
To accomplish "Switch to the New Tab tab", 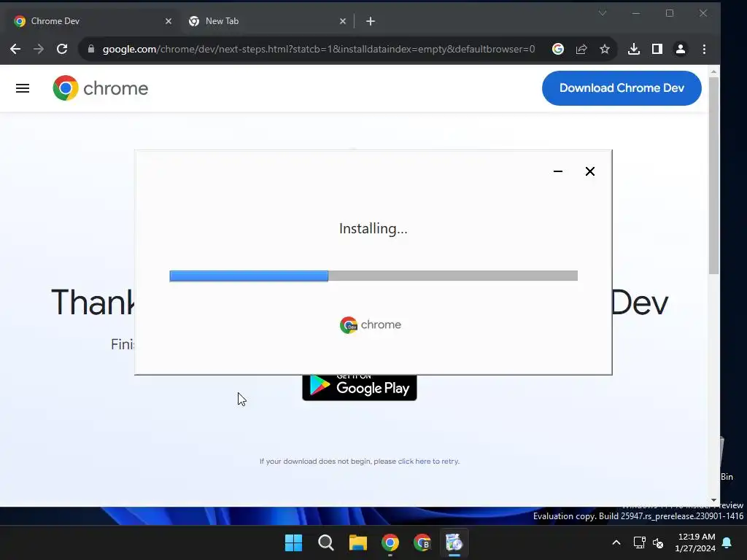I will (x=267, y=21).
